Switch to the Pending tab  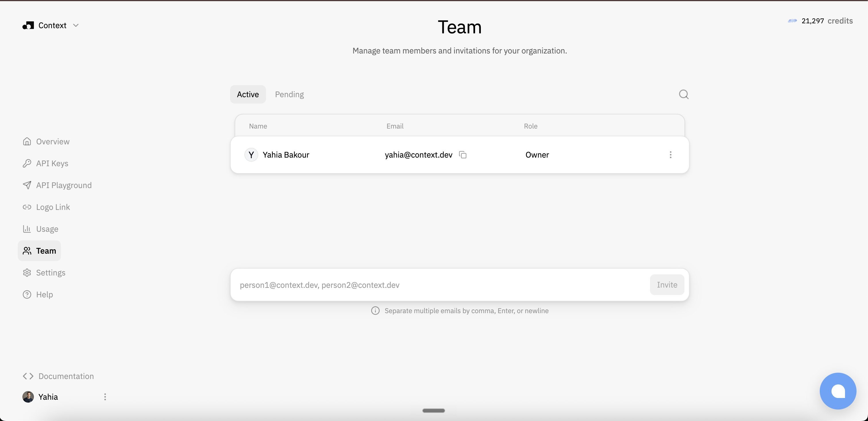click(290, 94)
